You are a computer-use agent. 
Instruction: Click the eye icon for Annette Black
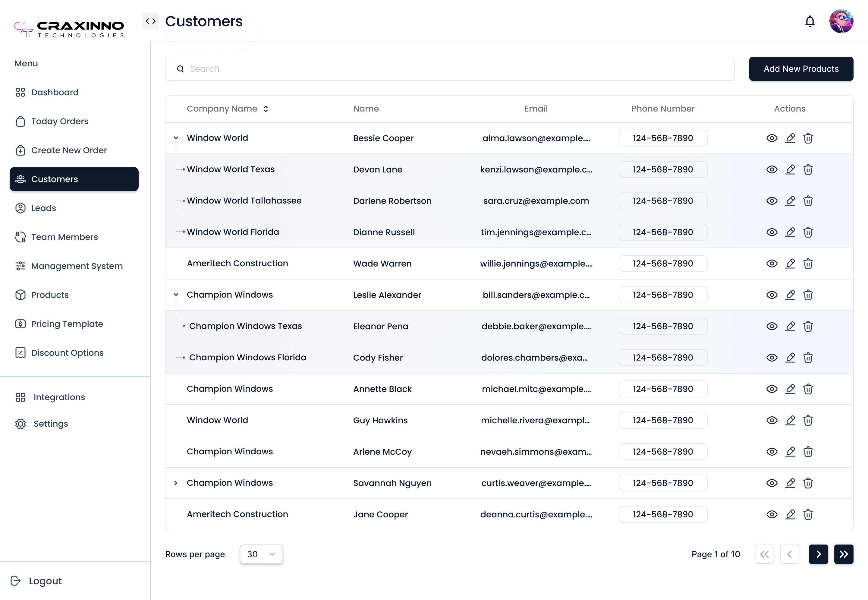coord(772,389)
